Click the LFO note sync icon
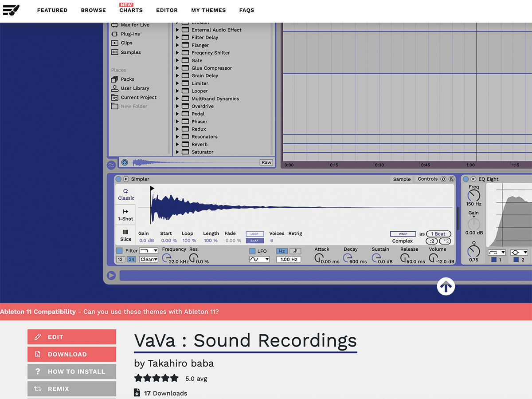Screen dimensions: 532x399 (295, 251)
